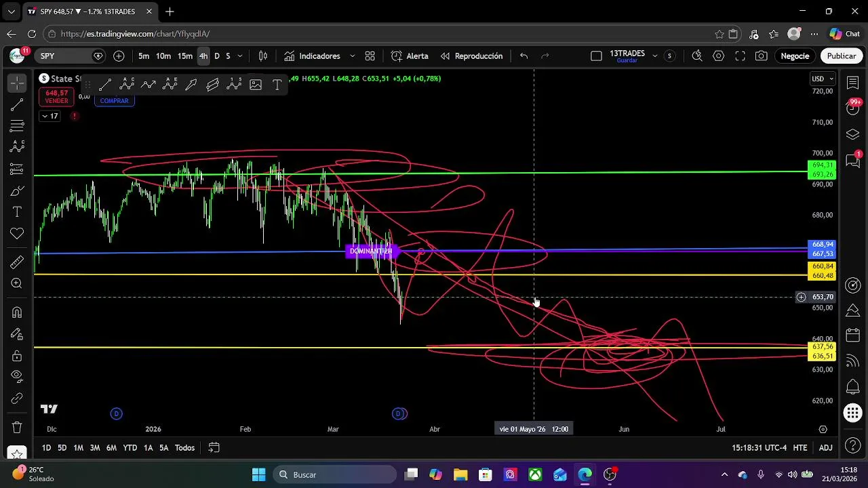Select the text tool in left sidebar
The image size is (868, 488).
point(17,212)
